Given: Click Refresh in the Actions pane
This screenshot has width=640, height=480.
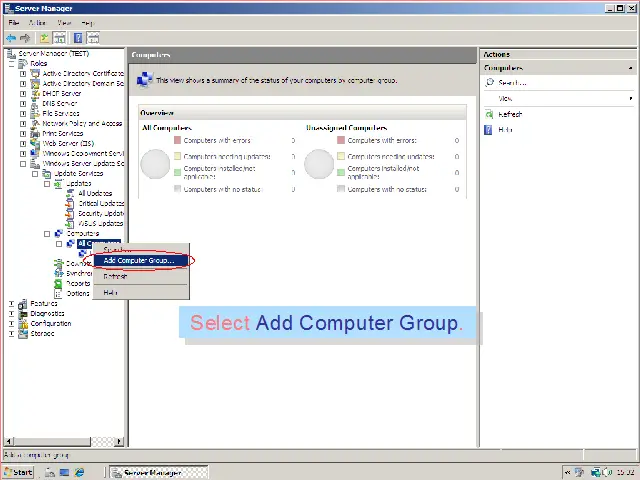Looking at the screenshot, I should [x=510, y=114].
